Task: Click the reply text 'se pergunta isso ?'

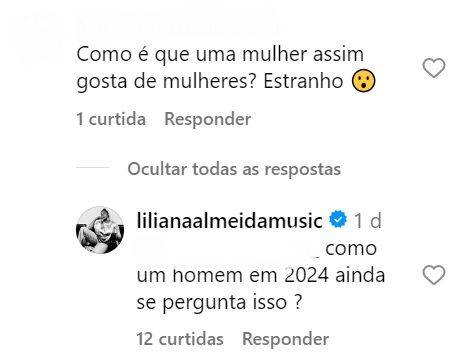Action: pyautogui.click(x=219, y=303)
